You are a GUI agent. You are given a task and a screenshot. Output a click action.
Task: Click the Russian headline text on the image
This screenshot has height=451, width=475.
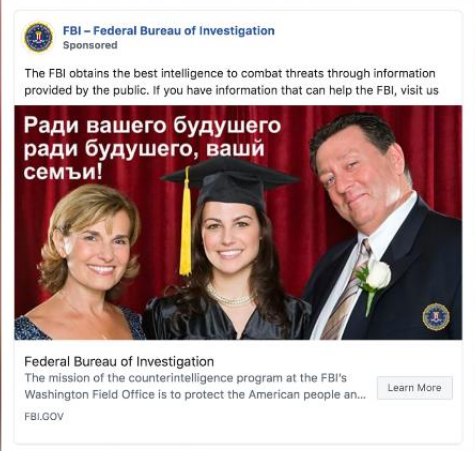point(152,148)
